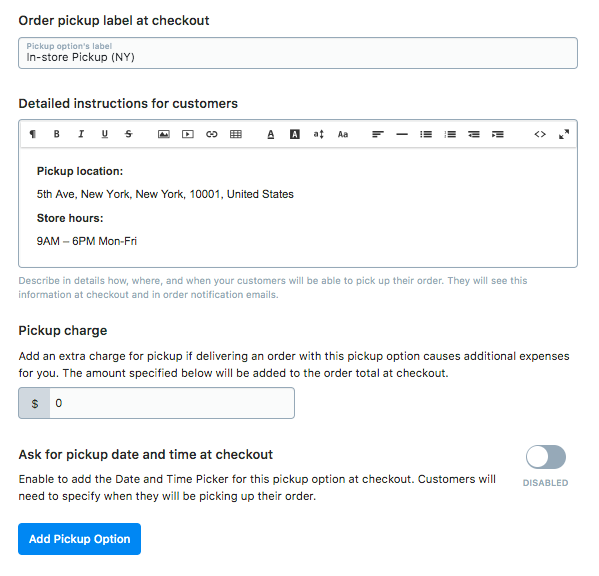Switch editor to code view
This screenshot has width=599, height=576.
(540, 134)
